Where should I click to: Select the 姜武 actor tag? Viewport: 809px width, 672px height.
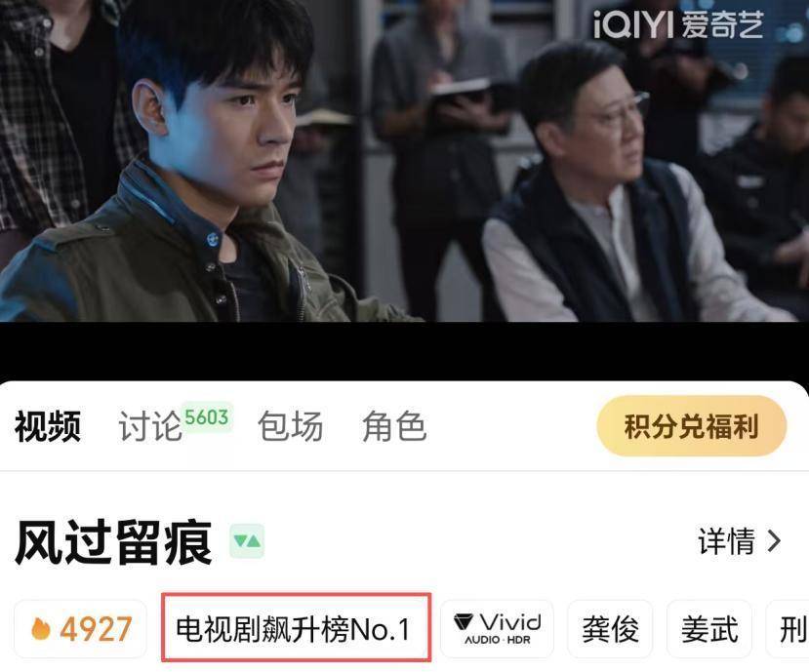pos(709,629)
